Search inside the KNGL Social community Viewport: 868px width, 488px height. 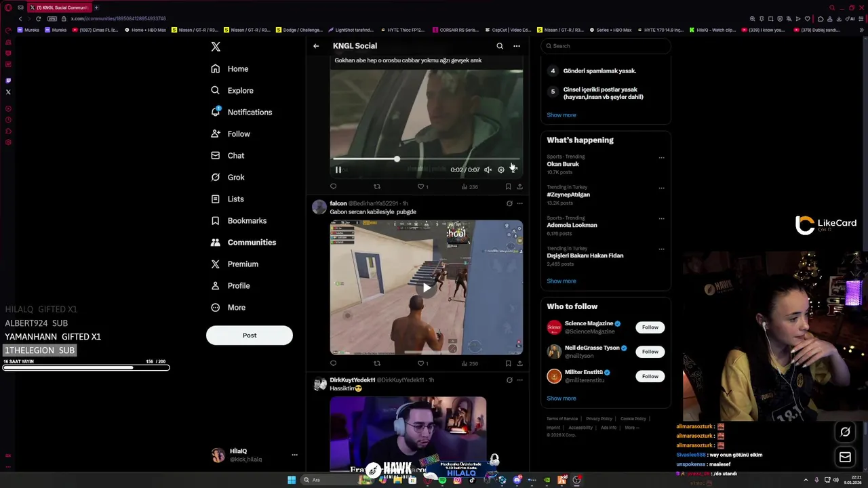[500, 46]
